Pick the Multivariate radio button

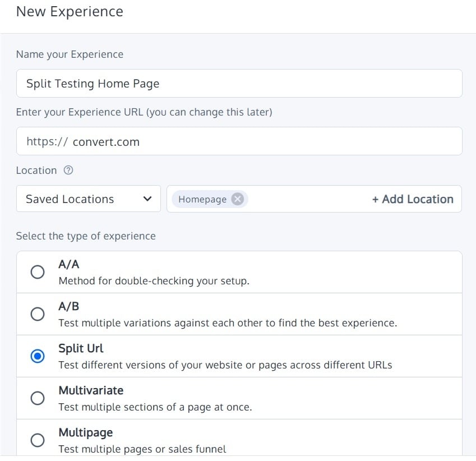pos(38,398)
